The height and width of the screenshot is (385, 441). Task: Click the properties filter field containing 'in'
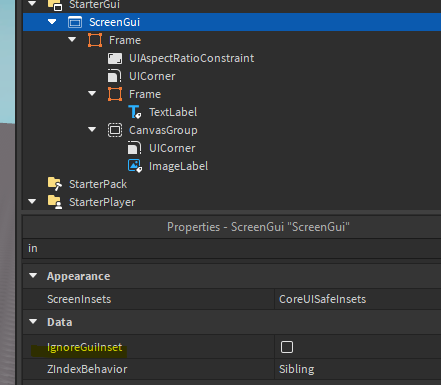pyautogui.click(x=232, y=248)
